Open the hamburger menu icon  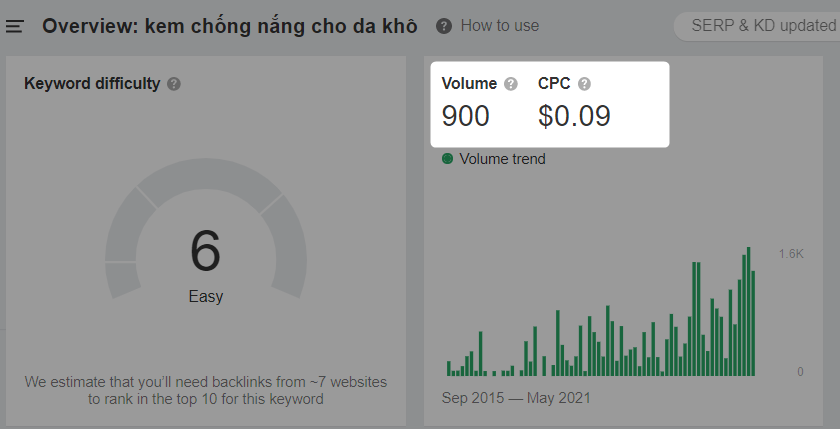point(14,26)
